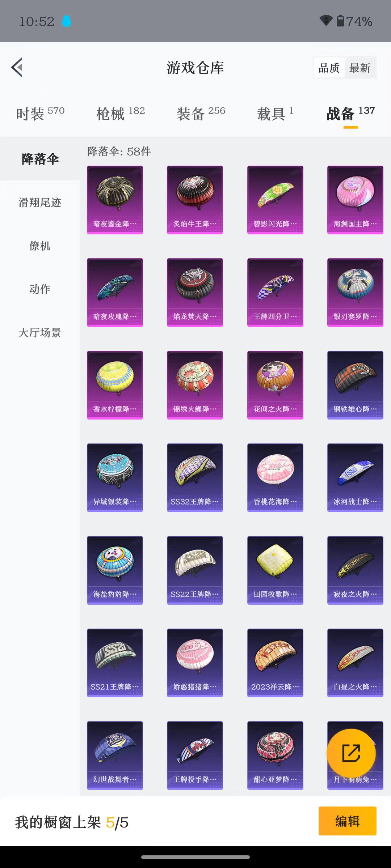Select 大厅场景 in the sidebar

[40, 333]
